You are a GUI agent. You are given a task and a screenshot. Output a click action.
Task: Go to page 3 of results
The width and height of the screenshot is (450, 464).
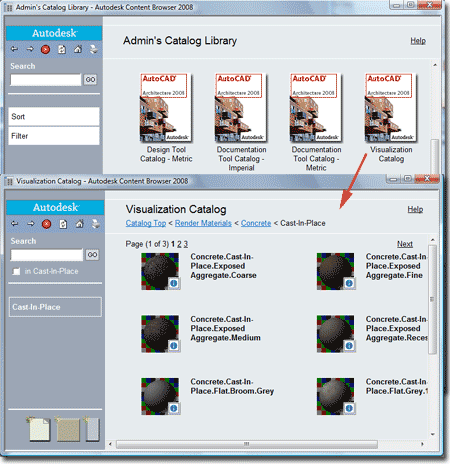coord(186,244)
